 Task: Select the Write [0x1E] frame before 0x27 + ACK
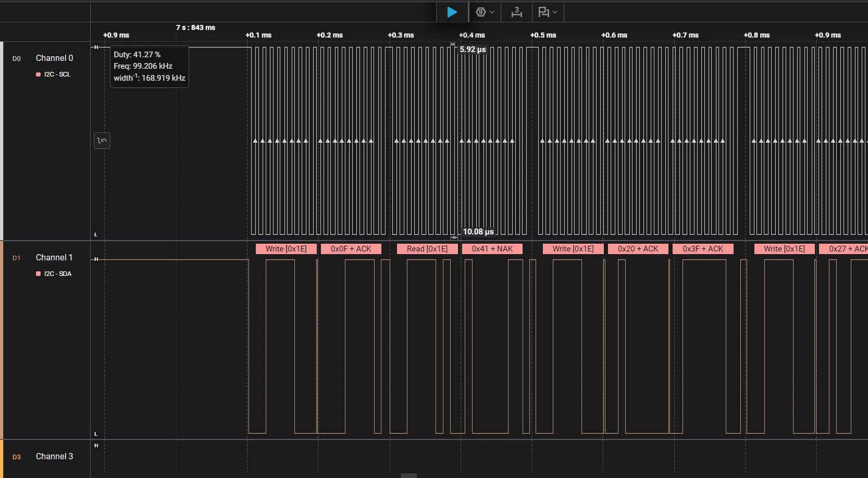(785, 249)
